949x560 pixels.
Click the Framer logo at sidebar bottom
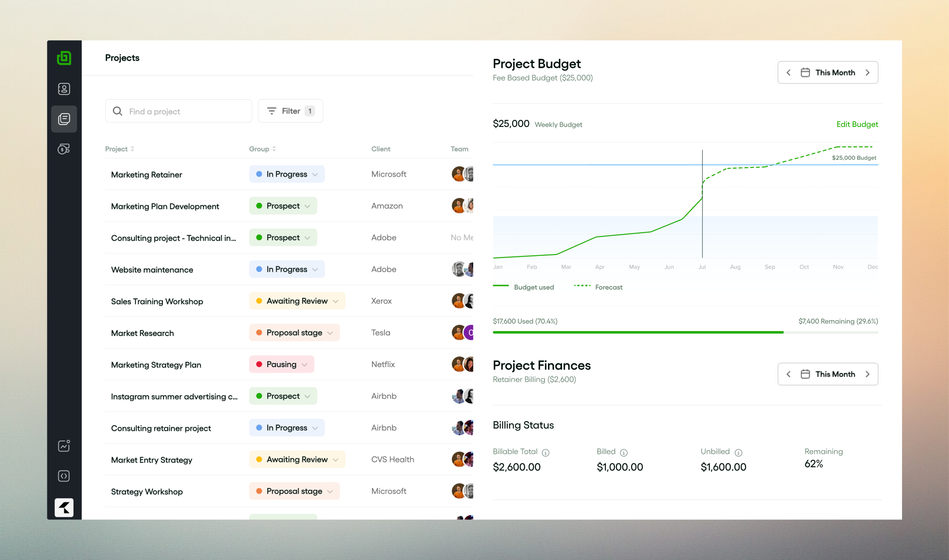[64, 507]
